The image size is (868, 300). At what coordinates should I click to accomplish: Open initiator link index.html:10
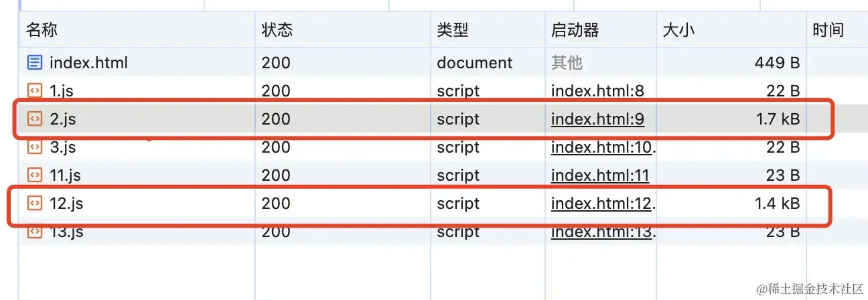602,147
